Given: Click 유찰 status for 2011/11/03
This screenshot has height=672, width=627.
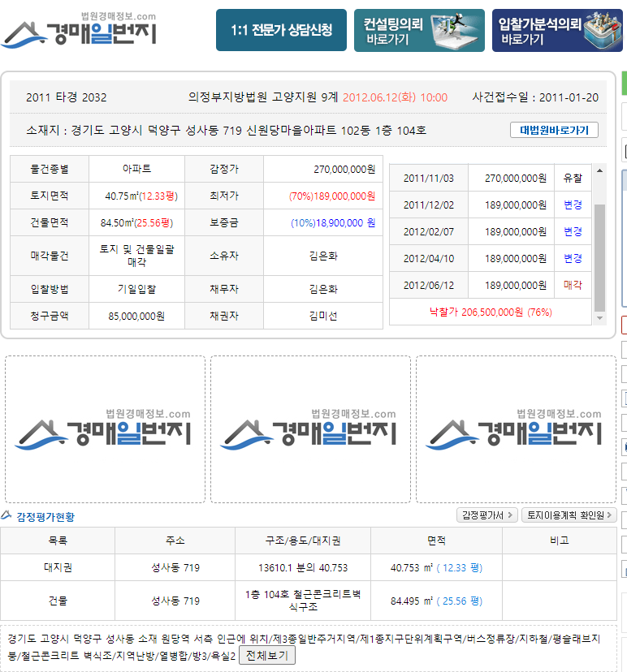Looking at the screenshot, I should 573,178.
